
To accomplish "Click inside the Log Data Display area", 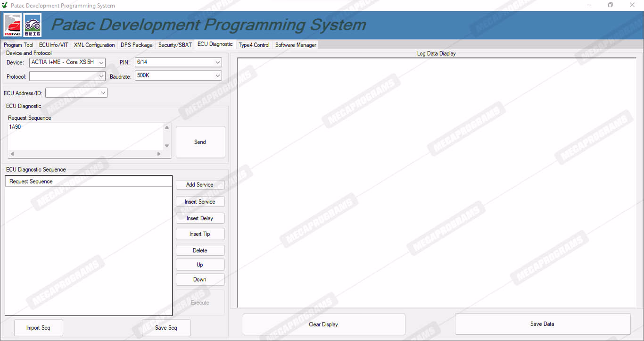I will pyautogui.click(x=437, y=183).
